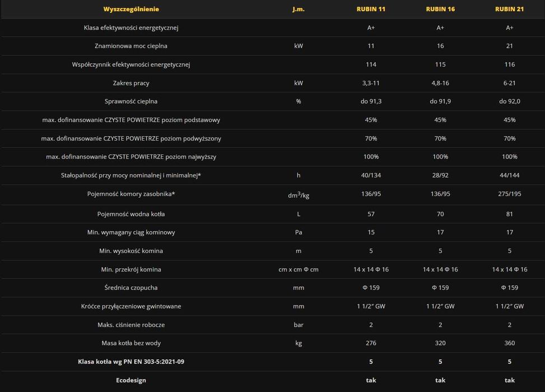
Task: Click chimney draft value '15'
Action: [371, 232]
